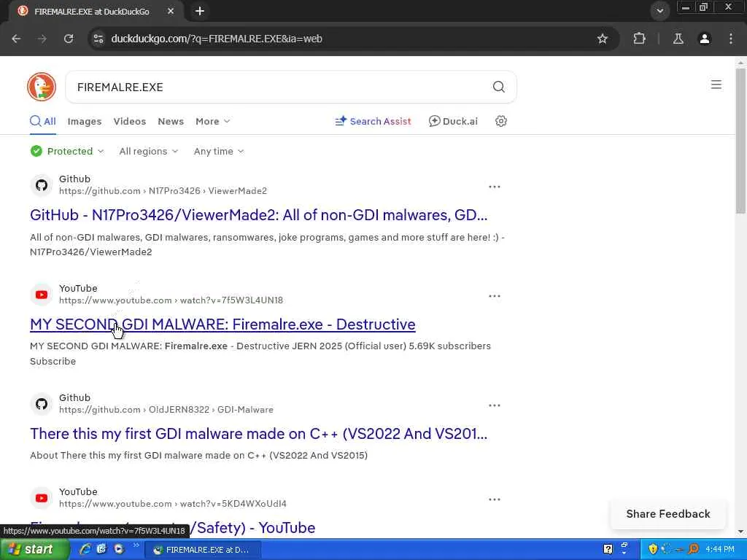Bookmark this page with star icon
747x560 pixels.
tap(602, 39)
